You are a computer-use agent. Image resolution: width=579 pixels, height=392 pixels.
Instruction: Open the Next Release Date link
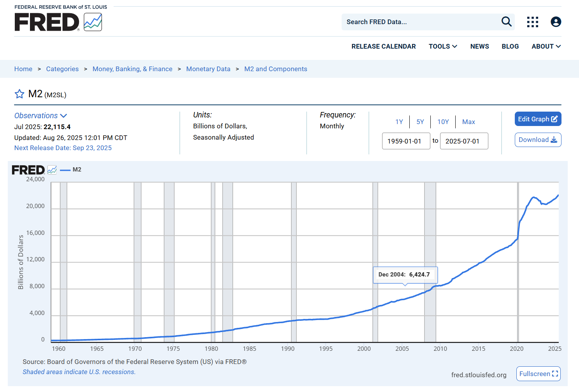coord(63,148)
